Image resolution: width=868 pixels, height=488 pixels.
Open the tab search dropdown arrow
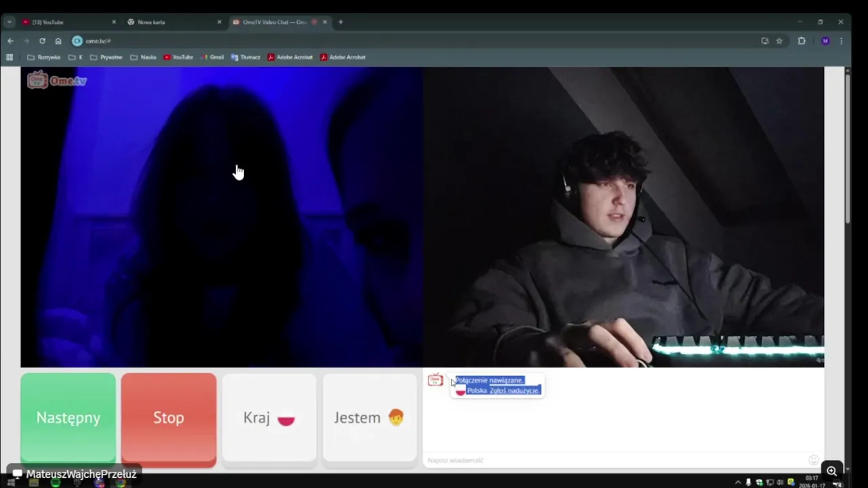tap(9, 22)
